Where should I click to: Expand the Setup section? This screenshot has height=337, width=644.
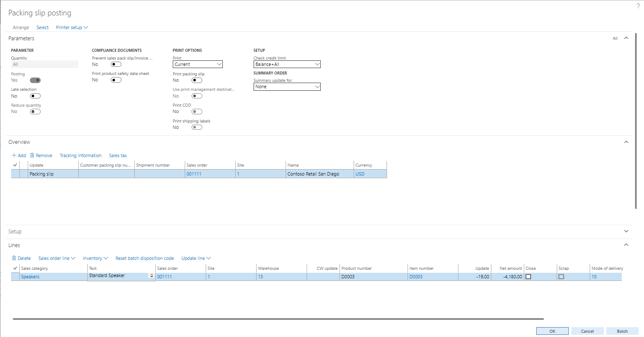[x=626, y=231]
